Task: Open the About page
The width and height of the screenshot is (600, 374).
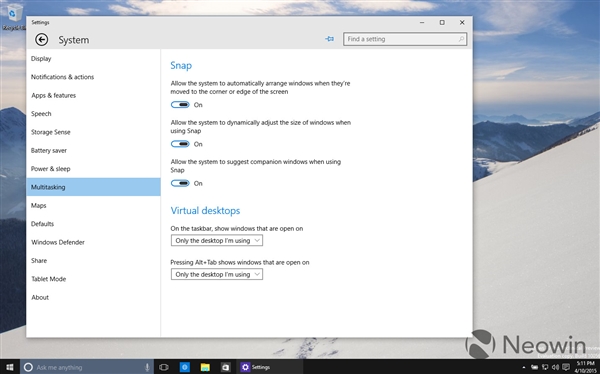Action: 93,297
